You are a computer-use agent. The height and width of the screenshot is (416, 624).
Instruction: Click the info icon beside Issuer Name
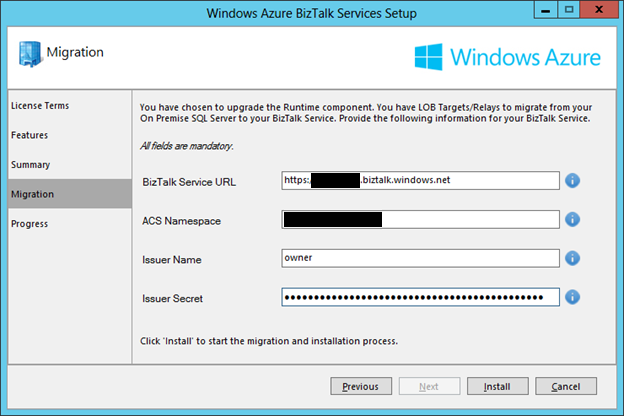[x=572, y=258]
